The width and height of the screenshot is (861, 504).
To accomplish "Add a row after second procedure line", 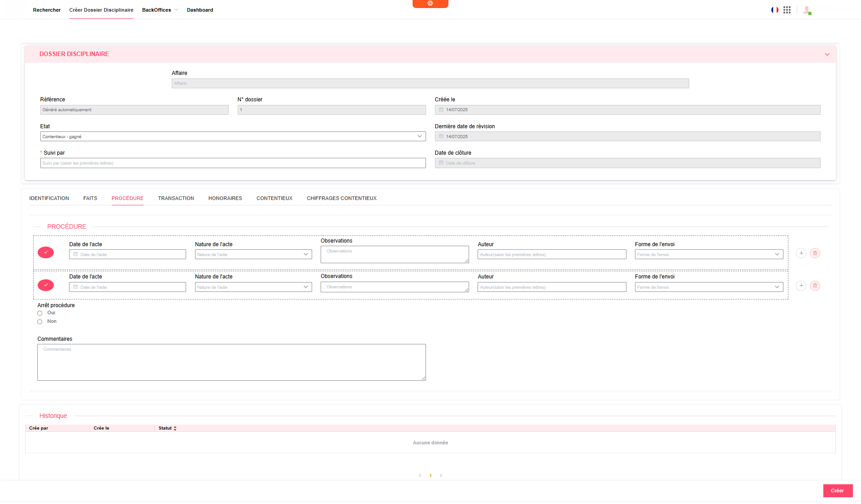I will (x=801, y=286).
